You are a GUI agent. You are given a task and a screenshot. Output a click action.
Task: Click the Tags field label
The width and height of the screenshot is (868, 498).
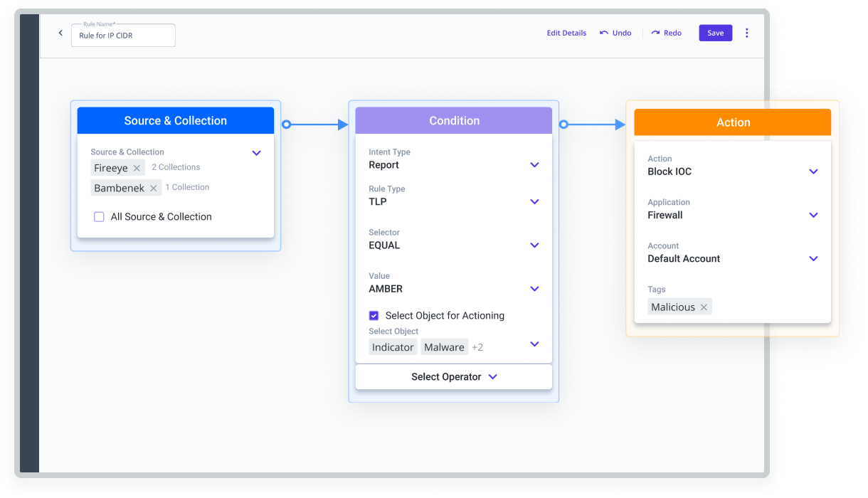click(x=657, y=290)
